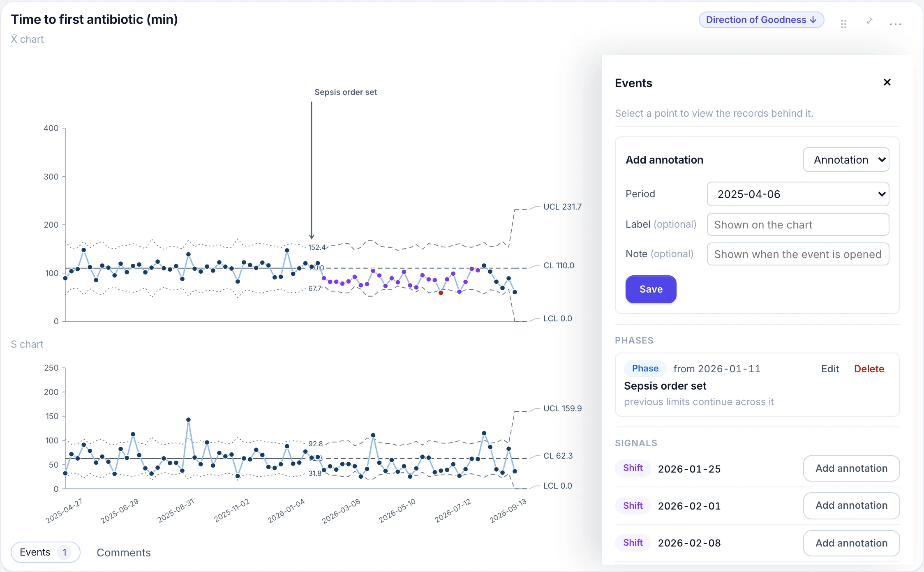Delete the Sepsis order set phase
Viewport: 924px width, 572px height.
869,369
